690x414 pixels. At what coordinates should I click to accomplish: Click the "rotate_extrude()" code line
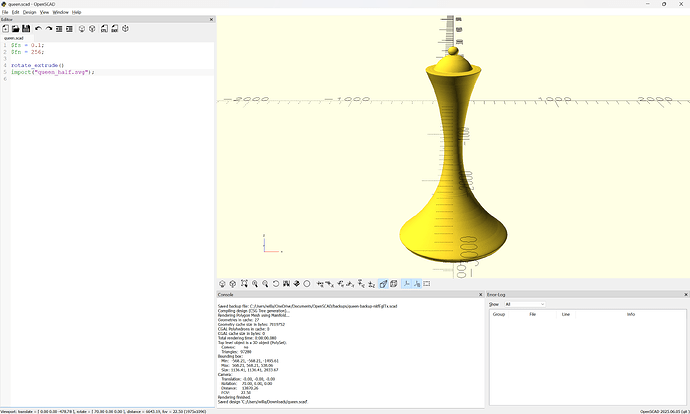pos(37,65)
